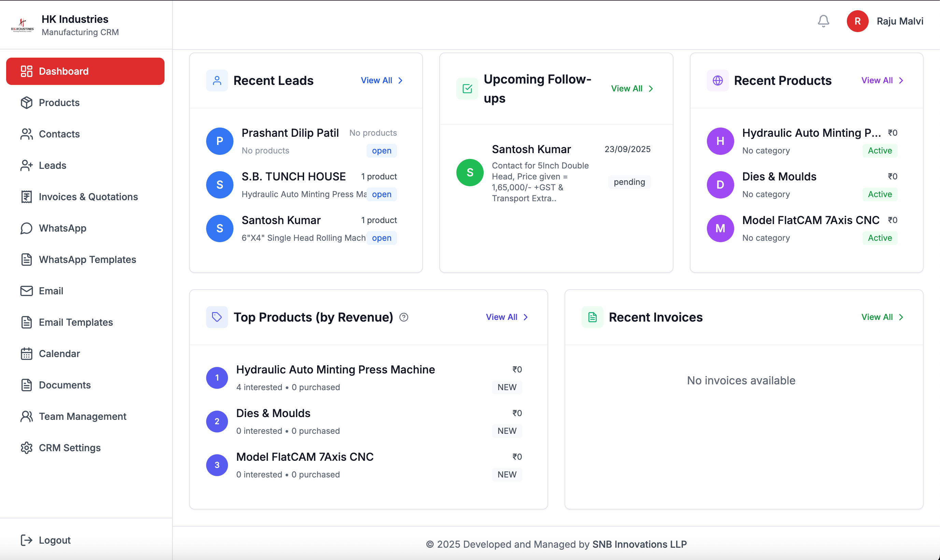Click Prashant Dilip Patil's P avatar
The height and width of the screenshot is (560, 940).
point(219,141)
